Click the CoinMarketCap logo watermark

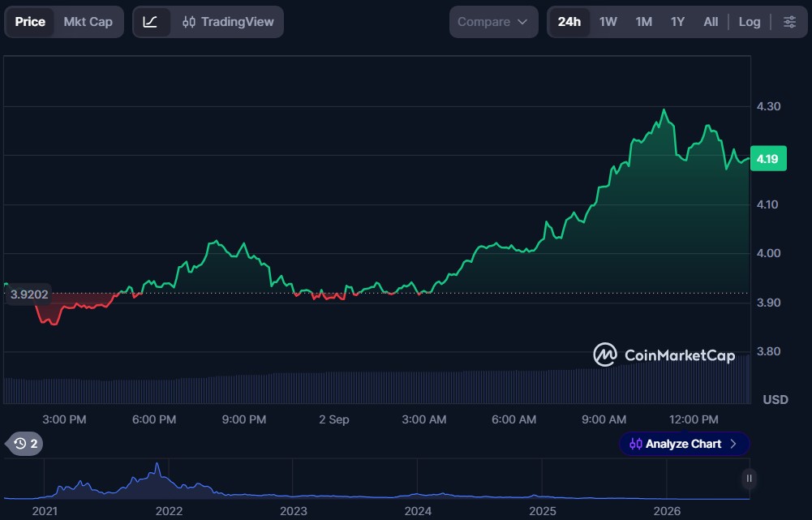pos(664,355)
